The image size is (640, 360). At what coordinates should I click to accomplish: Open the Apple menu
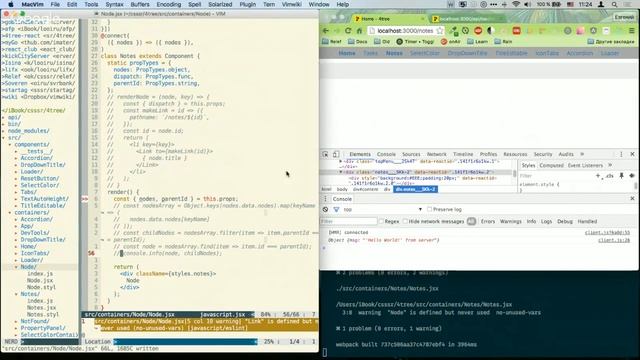tap(11, 4)
